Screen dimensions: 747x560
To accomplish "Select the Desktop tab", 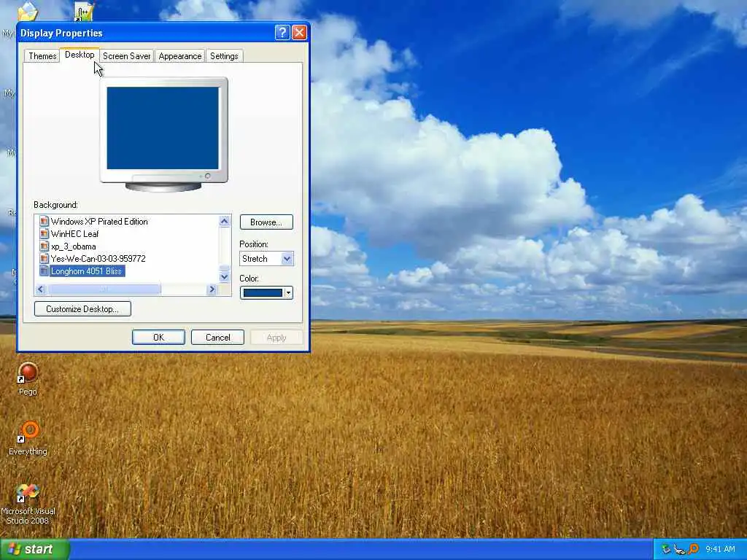I will (x=80, y=55).
